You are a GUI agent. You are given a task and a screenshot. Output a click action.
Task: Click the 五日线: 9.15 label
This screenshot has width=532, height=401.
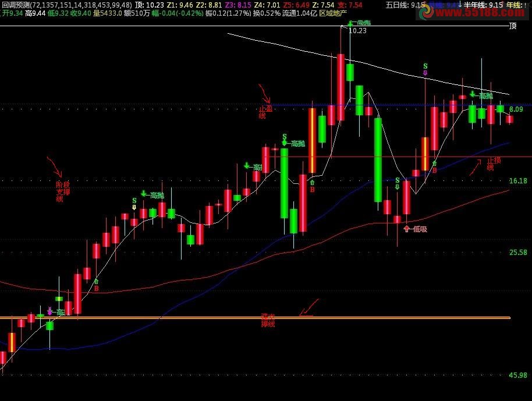[406, 5]
